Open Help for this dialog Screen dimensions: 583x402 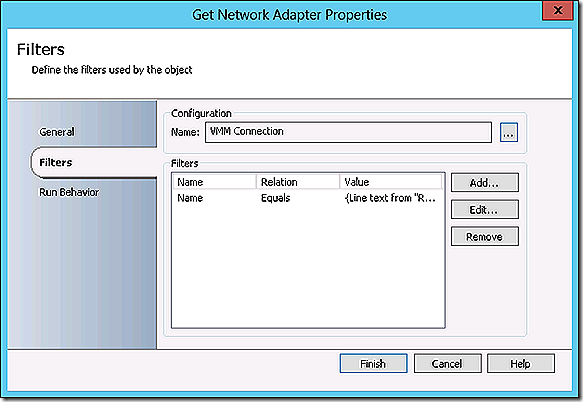click(521, 363)
